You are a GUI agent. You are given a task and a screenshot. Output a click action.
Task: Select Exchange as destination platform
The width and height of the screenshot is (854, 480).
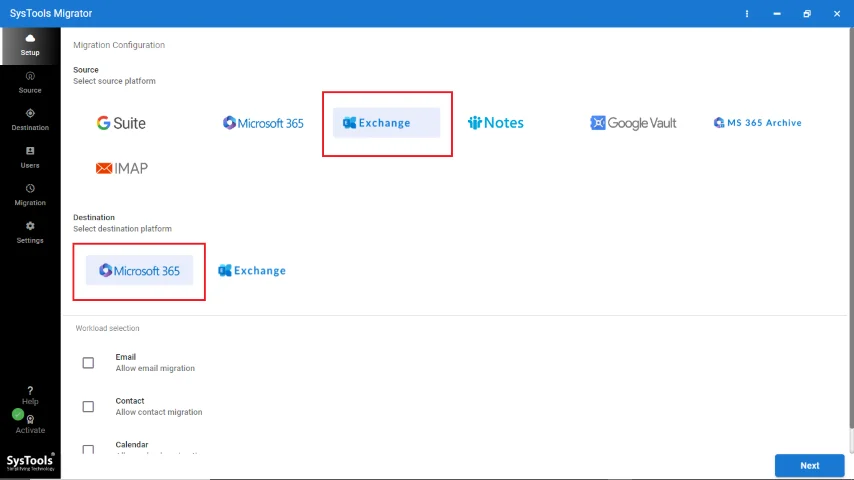click(x=252, y=271)
